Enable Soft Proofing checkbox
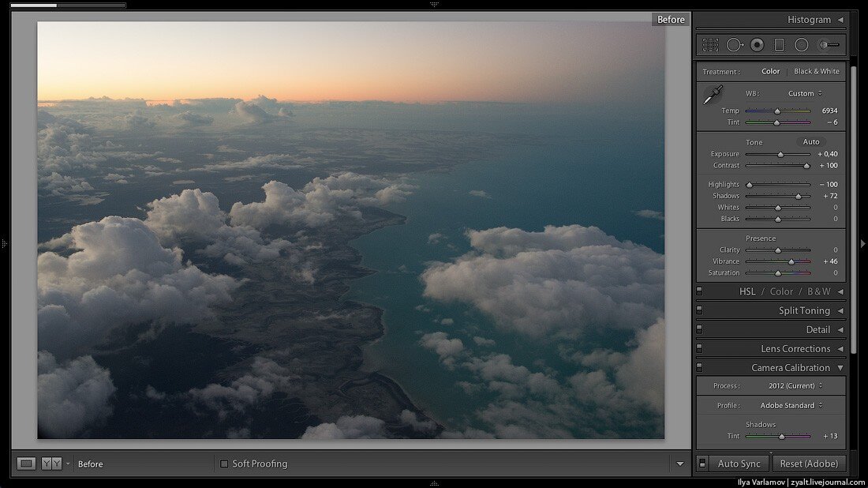The image size is (868, 488). tap(224, 464)
